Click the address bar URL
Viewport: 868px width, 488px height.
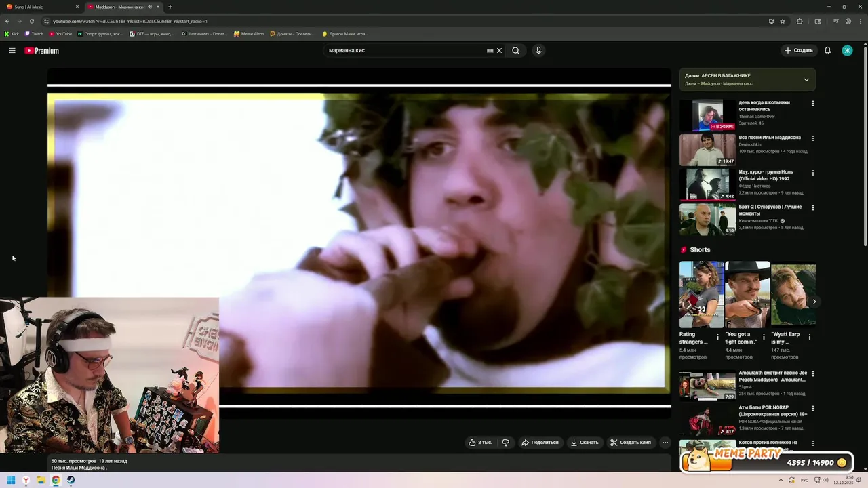pyautogui.click(x=130, y=21)
